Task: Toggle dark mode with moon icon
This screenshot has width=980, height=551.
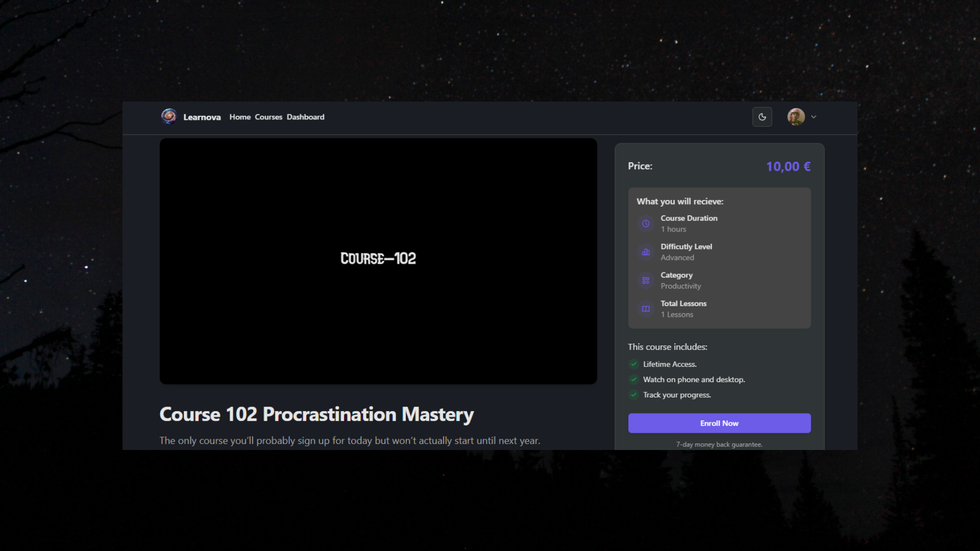Action: pyautogui.click(x=762, y=117)
